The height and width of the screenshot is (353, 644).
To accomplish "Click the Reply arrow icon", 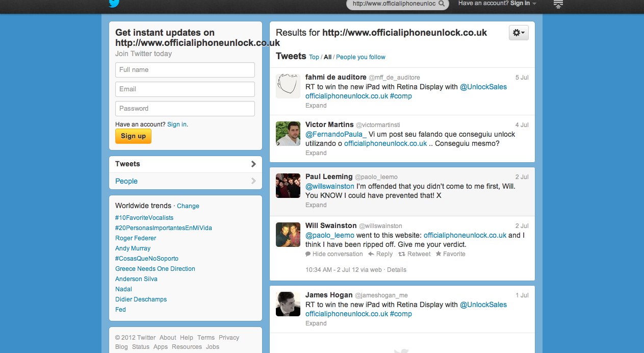I will tap(371, 254).
